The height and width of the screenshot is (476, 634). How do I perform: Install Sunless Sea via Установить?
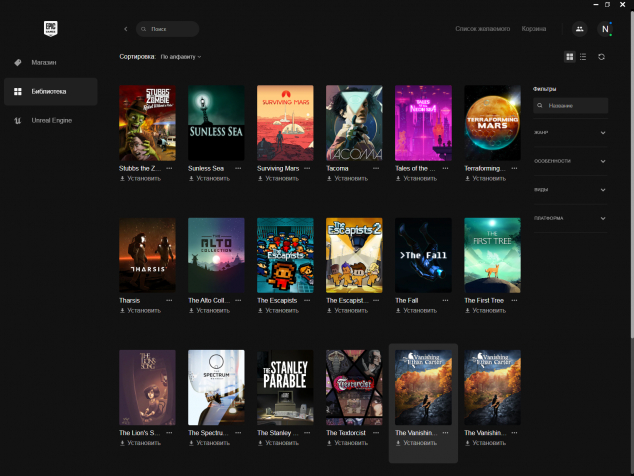(x=209, y=178)
